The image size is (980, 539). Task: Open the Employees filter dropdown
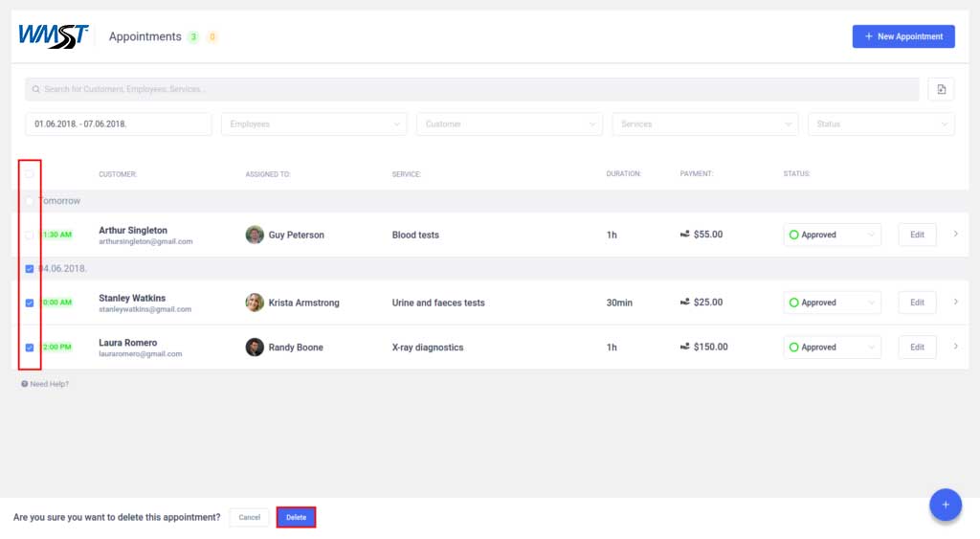pos(314,124)
